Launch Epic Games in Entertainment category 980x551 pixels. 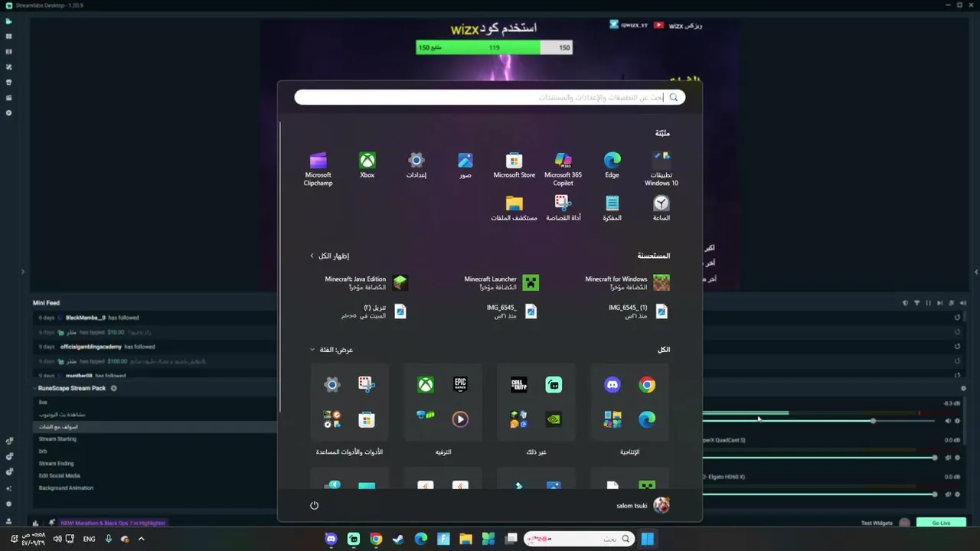pyautogui.click(x=460, y=385)
